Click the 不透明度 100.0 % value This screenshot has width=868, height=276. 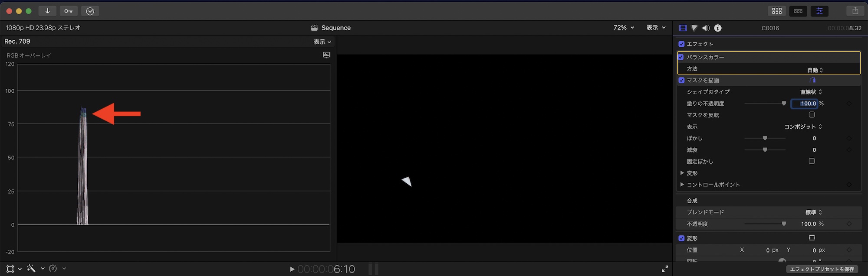(x=812, y=224)
